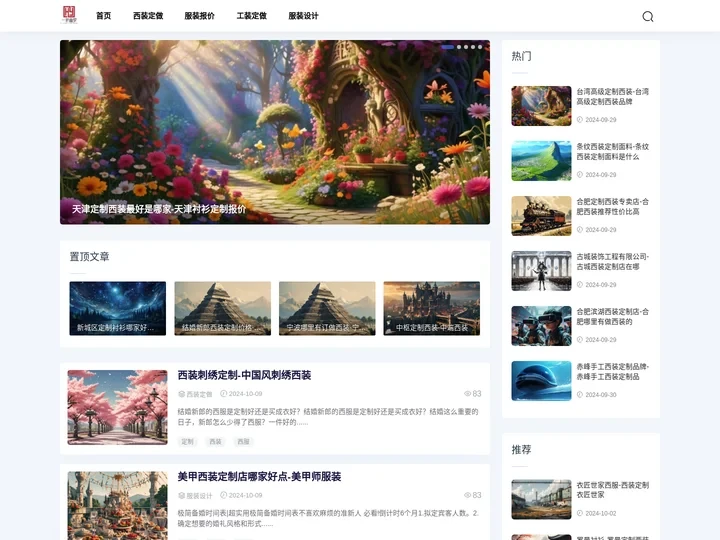
Task: Click blue whale thumbnail beside 赤峰手工西装定制品牌
Action: [x=541, y=381]
